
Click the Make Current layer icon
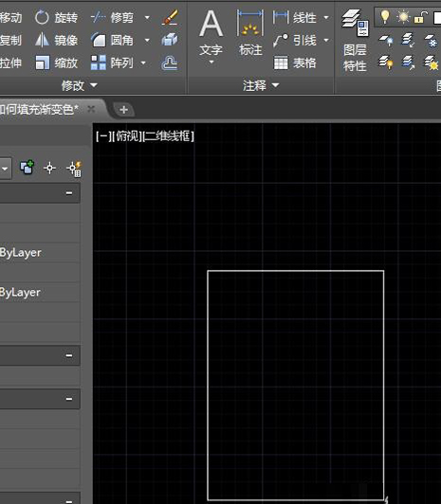(386, 41)
